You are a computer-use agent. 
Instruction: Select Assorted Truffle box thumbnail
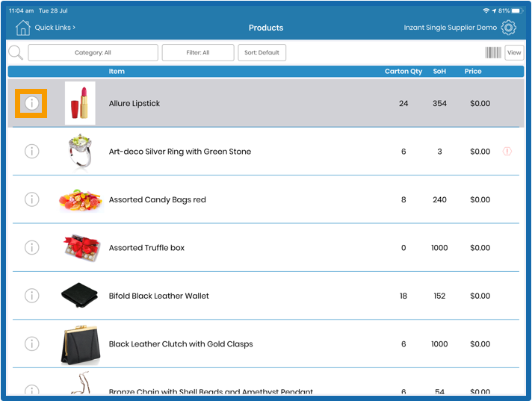tap(81, 248)
